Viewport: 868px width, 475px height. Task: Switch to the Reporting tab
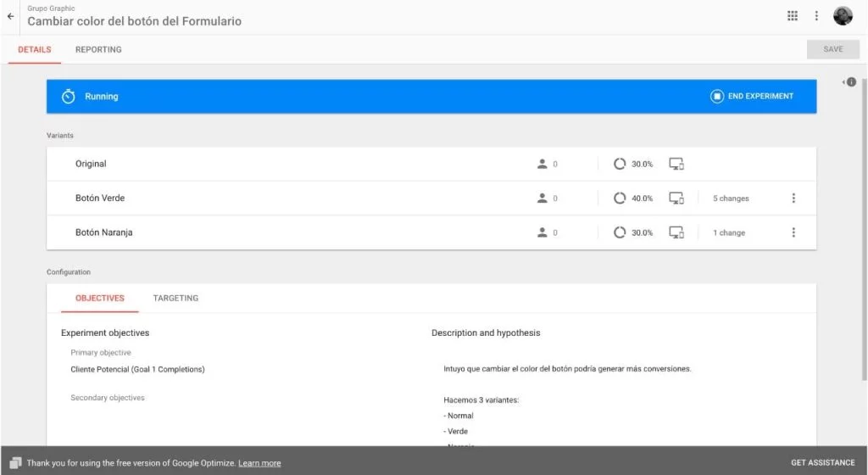point(98,50)
